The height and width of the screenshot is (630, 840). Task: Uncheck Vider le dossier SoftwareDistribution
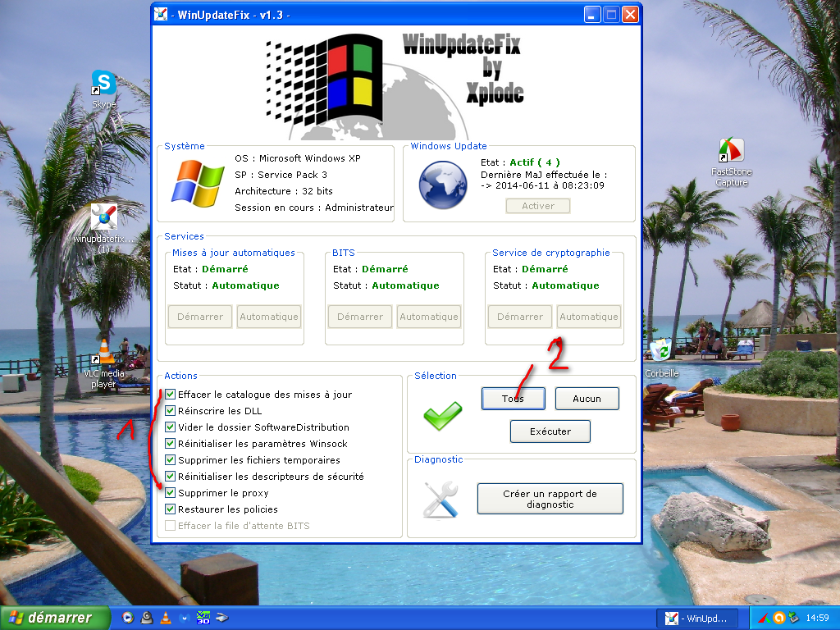tap(171, 427)
